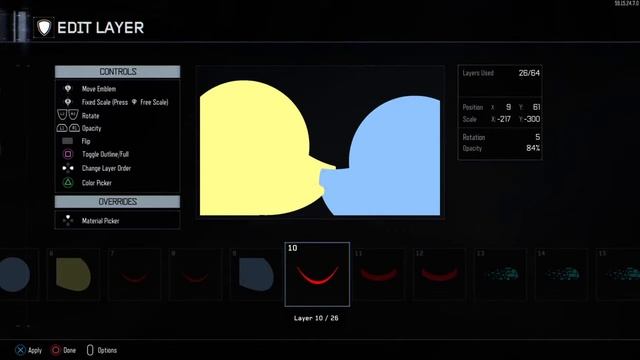Screen dimensions: 640x360
Task: Click the Position Y value 61
Action: (x=536, y=107)
